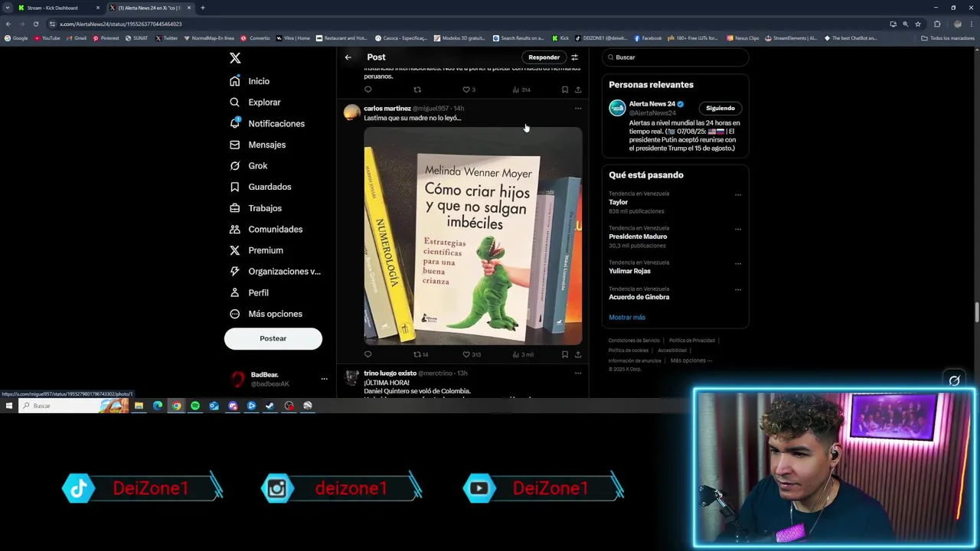Open Perfil in the sidebar
Image resolution: width=980 pixels, height=551 pixels.
pos(249,293)
